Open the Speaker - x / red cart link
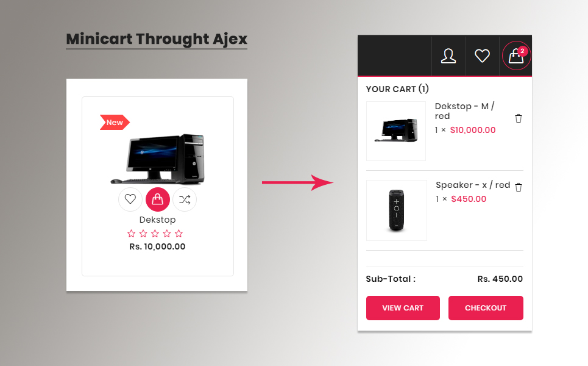Viewport: 588px width, 366px height. tap(473, 185)
